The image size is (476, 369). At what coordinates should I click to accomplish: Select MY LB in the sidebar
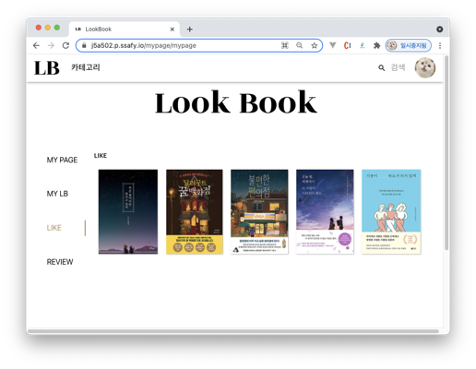point(57,194)
